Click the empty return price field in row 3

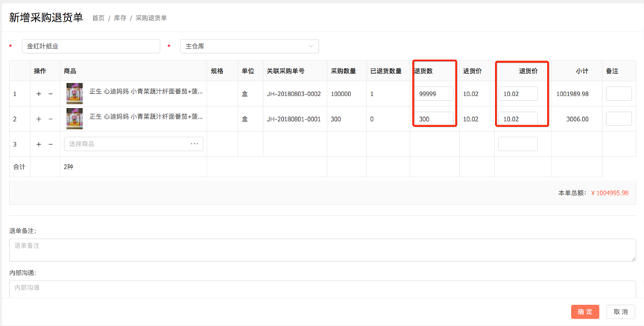point(518,144)
